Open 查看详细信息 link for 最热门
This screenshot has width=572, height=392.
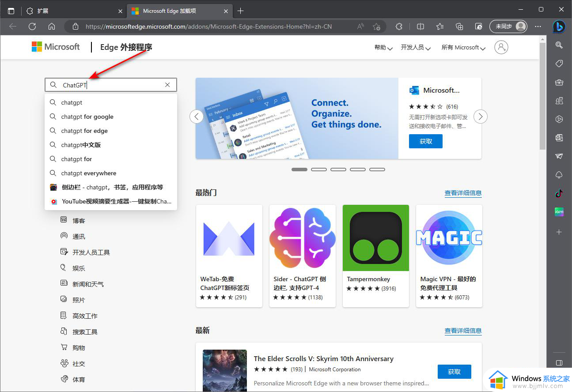pos(463,193)
